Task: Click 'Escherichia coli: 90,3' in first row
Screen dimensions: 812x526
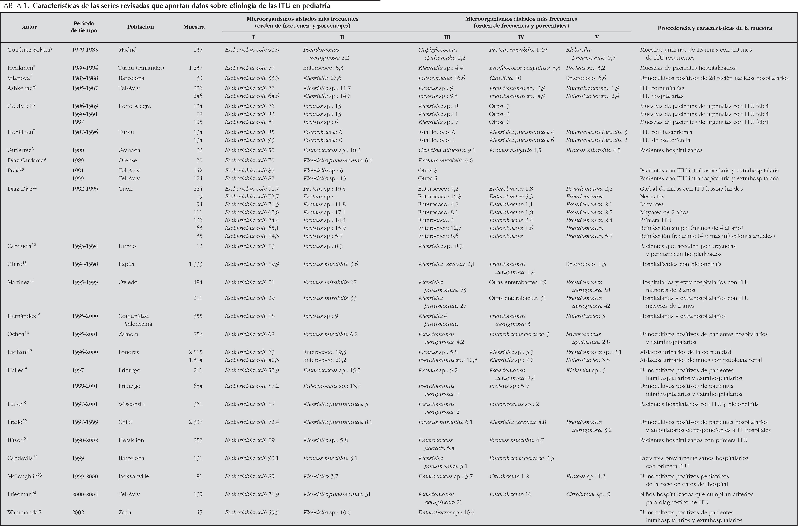Action: (251, 50)
